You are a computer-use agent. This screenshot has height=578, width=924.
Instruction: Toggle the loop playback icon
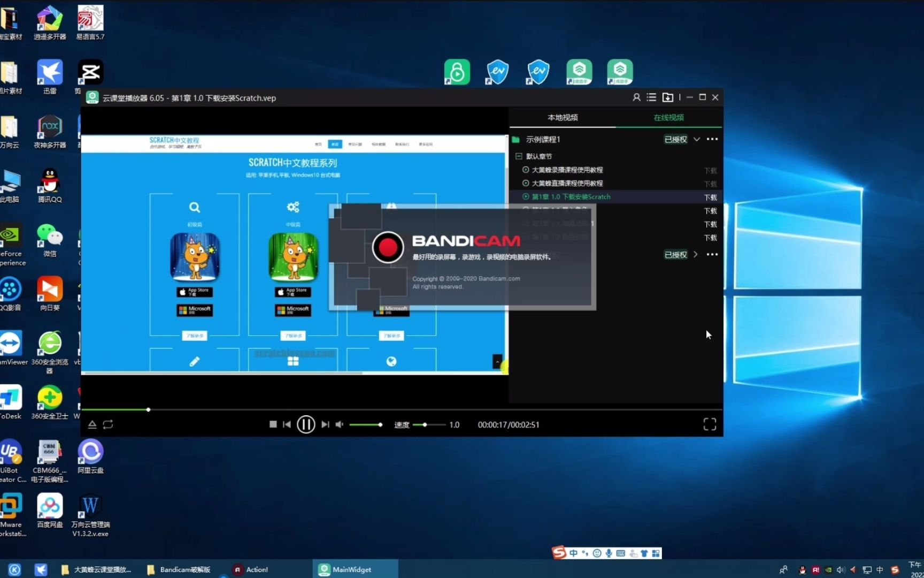108,424
